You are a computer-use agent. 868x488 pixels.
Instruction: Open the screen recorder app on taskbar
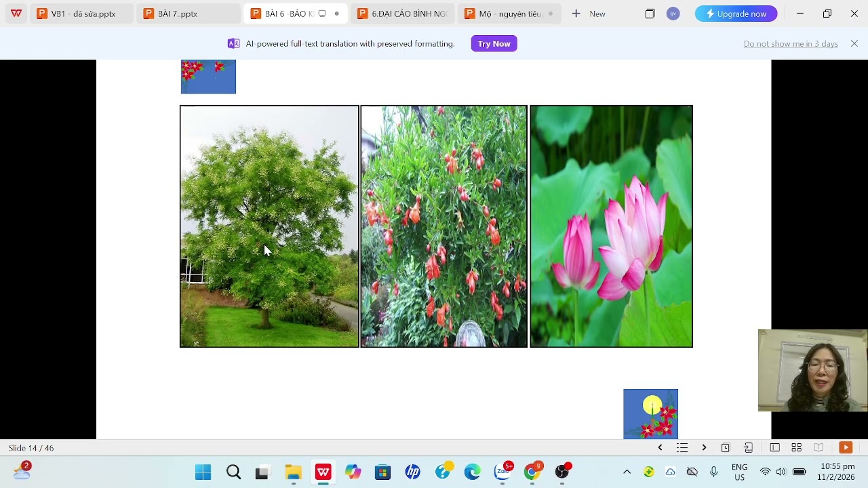tap(563, 472)
